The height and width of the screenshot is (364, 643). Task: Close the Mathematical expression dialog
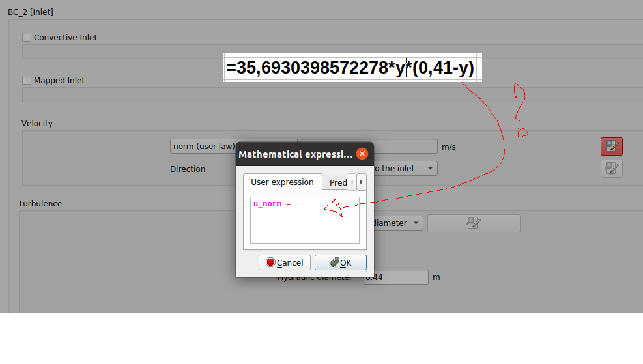pos(362,154)
